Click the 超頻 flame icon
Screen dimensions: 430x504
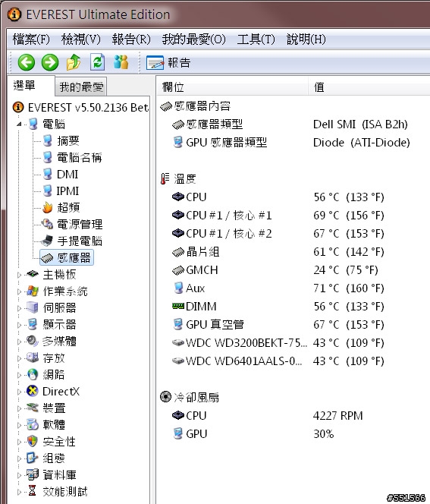pos(48,208)
